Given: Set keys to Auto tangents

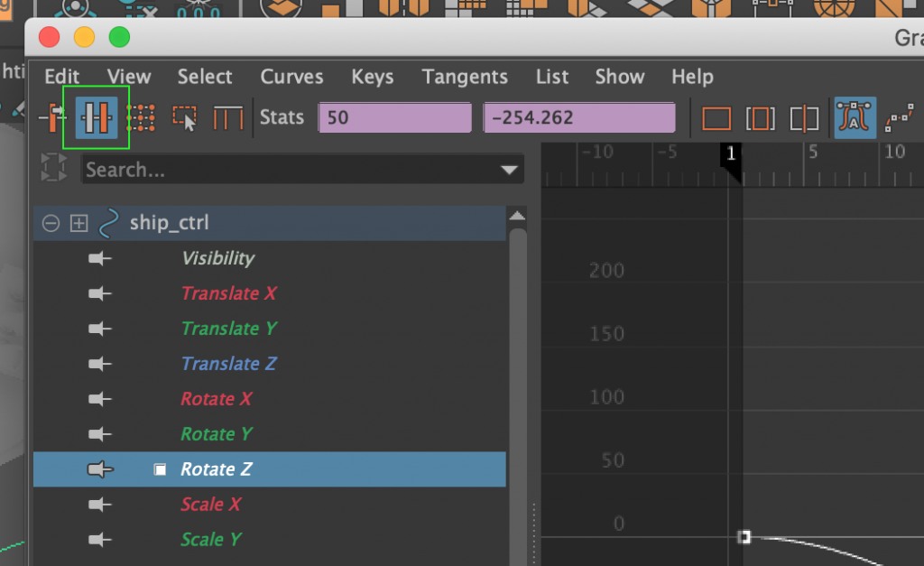Looking at the screenshot, I should pyautogui.click(x=855, y=117).
